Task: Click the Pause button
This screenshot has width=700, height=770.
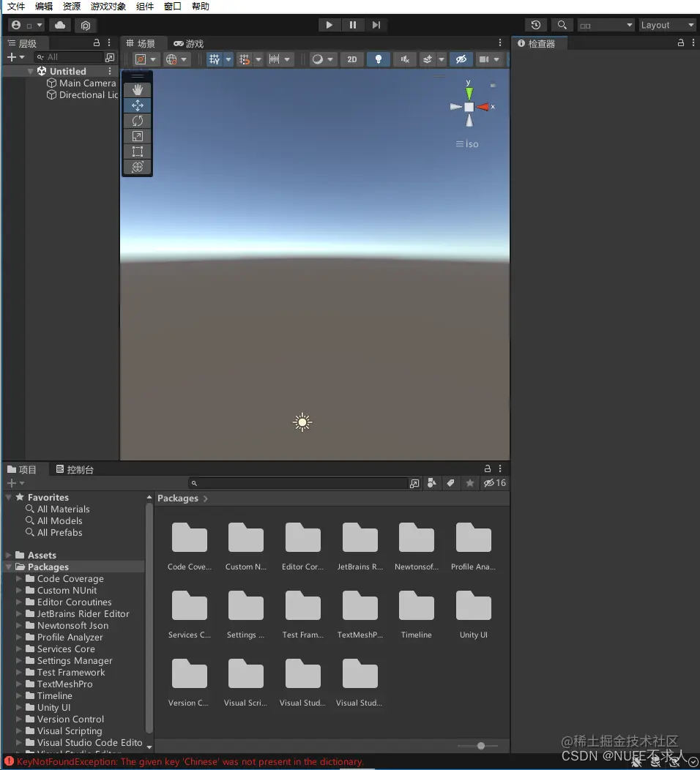Action: click(x=353, y=25)
